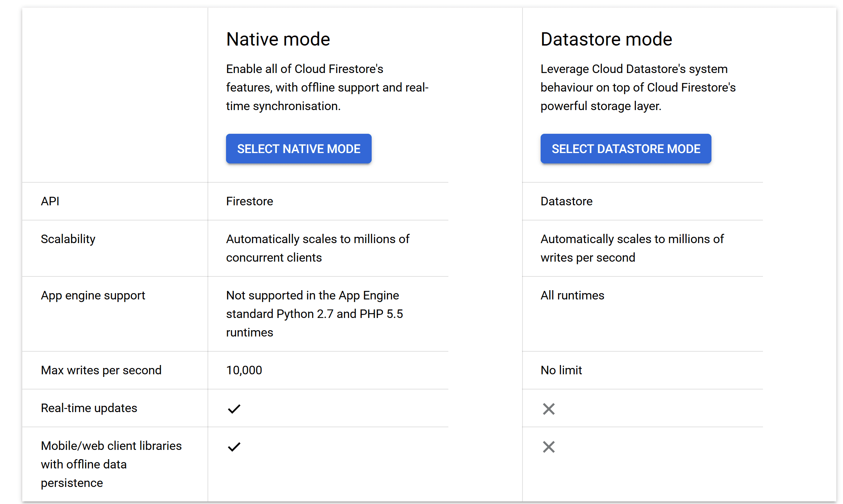Click the API row label
Screen dimensions: 843x504
coord(50,201)
